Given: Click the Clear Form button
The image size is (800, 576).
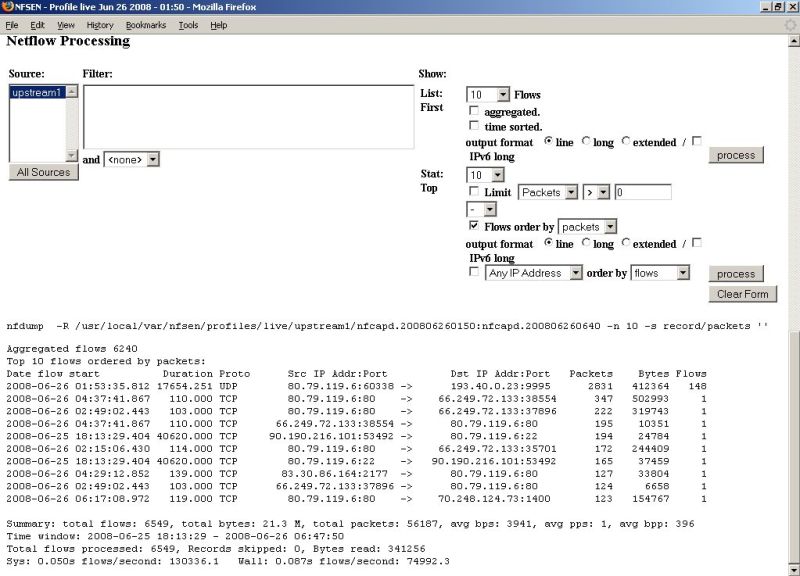Looking at the screenshot, I should coord(742,294).
